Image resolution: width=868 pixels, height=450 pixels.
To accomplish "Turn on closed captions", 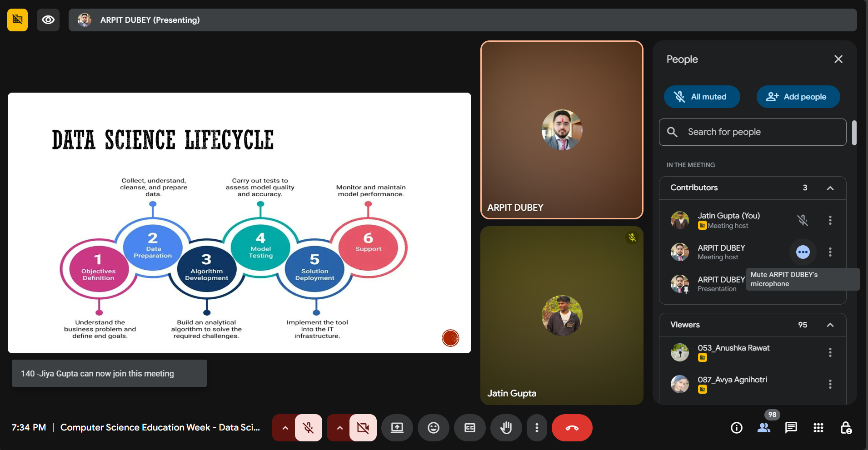I will pyautogui.click(x=470, y=428).
